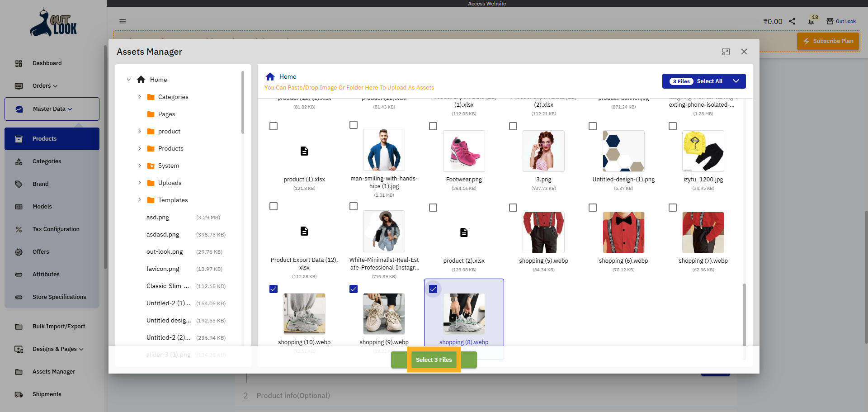Expand the Orders menu item
Viewport: 868px width, 412px height.
(44, 85)
